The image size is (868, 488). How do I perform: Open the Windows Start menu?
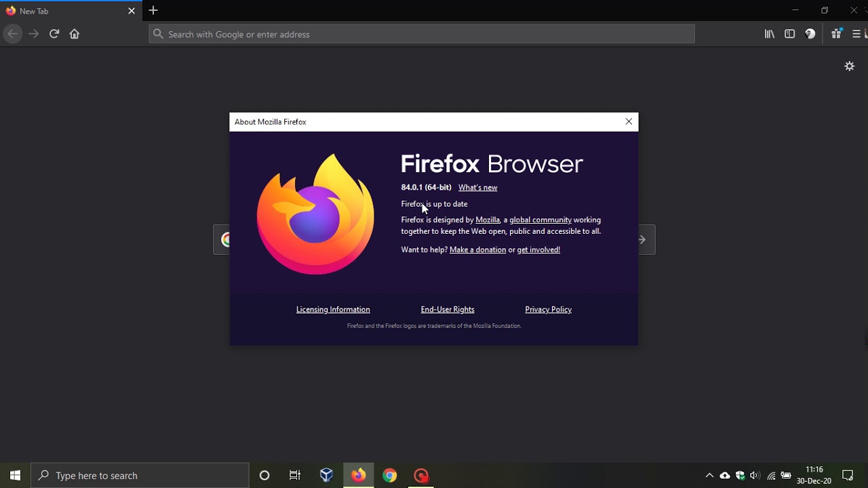[15, 475]
